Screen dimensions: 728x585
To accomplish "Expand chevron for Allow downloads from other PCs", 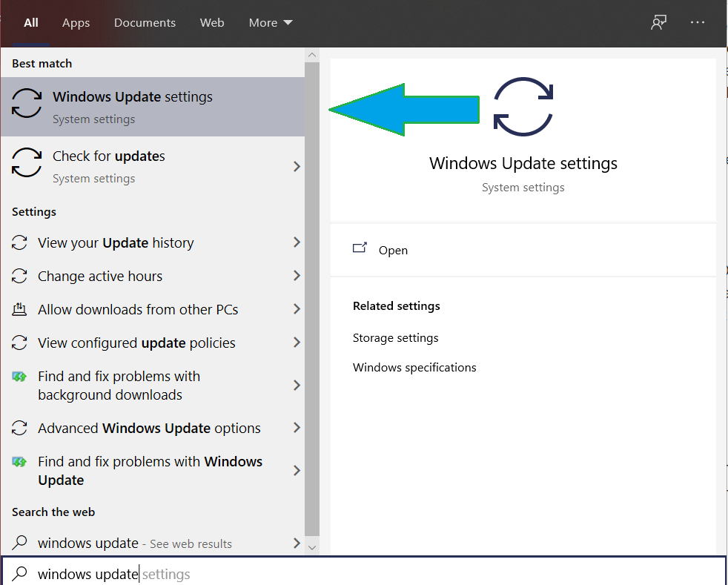I will click(x=297, y=308).
